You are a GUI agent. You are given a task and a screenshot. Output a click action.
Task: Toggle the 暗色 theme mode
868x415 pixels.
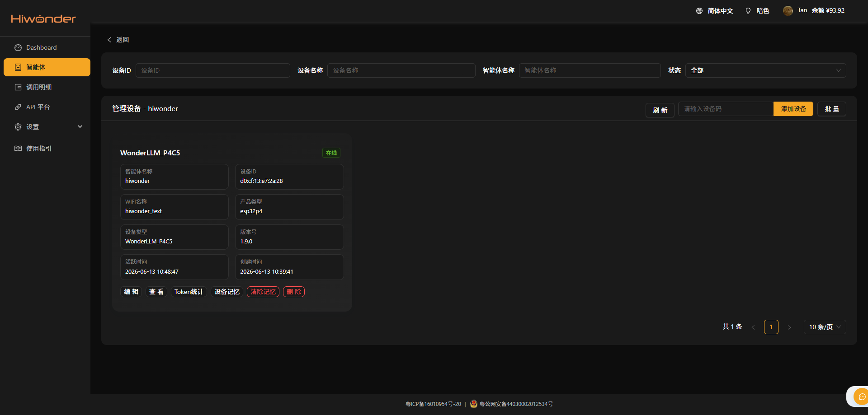(763, 11)
